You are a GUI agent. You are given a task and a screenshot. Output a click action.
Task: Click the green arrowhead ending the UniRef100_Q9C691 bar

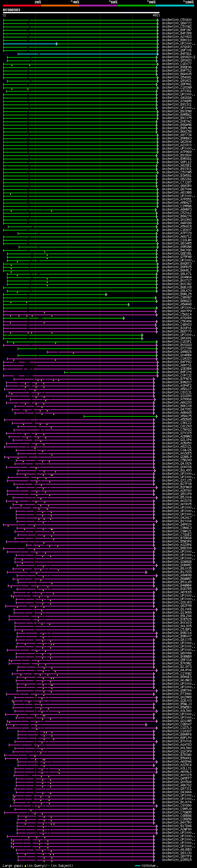click(143, 338)
